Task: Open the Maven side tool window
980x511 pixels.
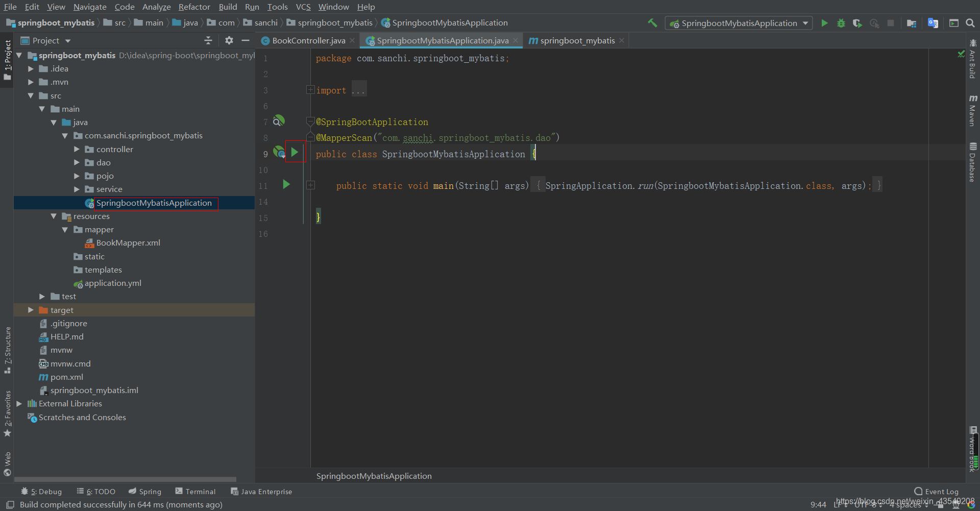Action: pos(973,110)
